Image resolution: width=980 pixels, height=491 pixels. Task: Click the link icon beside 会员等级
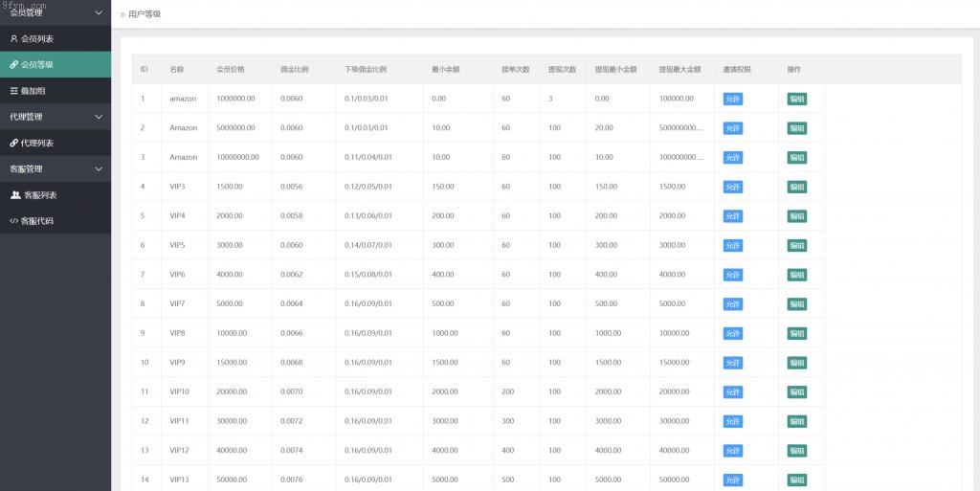[x=13, y=65]
